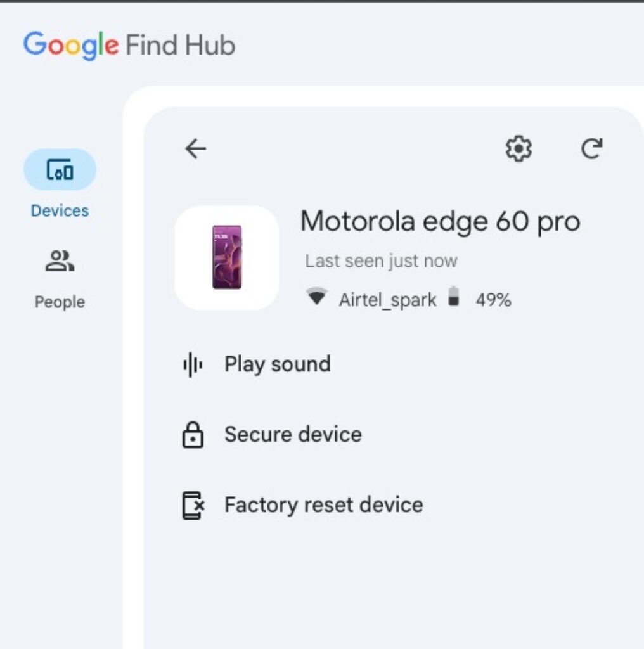The image size is (644, 649).
Task: Click the Google Find Hub logo
Action: (129, 46)
